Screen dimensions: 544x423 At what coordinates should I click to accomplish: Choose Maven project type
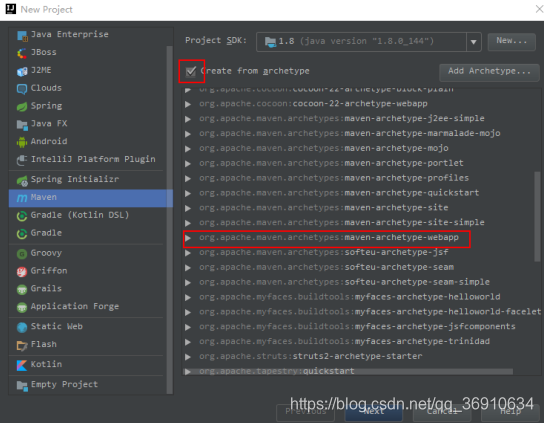pos(87,198)
